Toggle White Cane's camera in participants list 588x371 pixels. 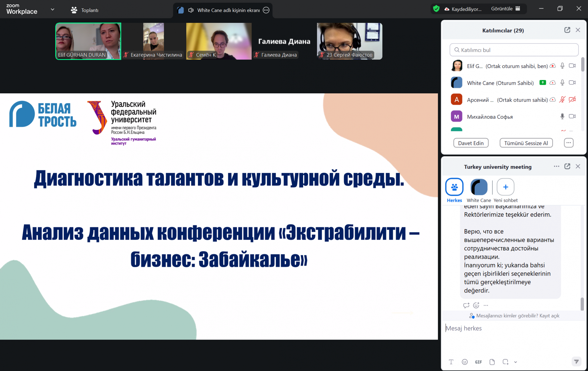pos(572,83)
